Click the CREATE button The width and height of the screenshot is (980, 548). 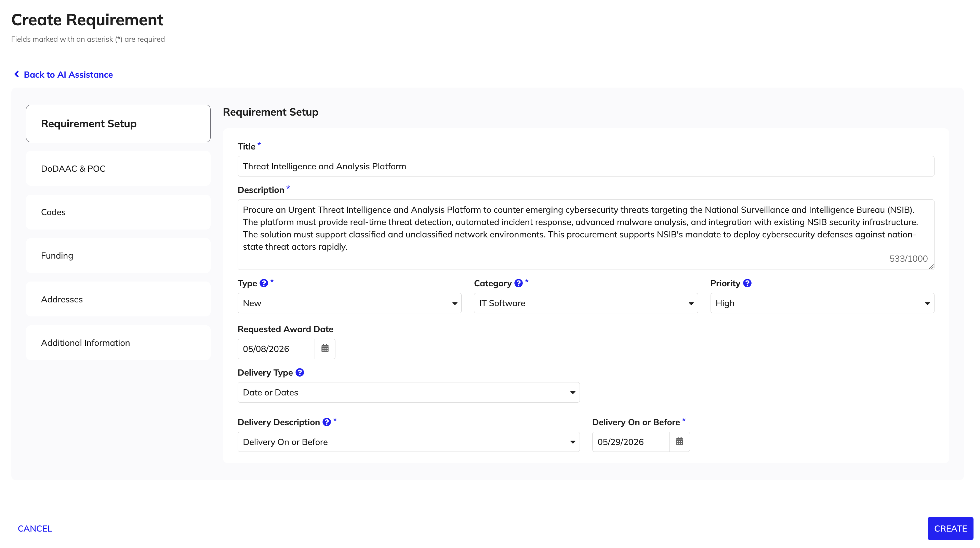click(x=950, y=529)
